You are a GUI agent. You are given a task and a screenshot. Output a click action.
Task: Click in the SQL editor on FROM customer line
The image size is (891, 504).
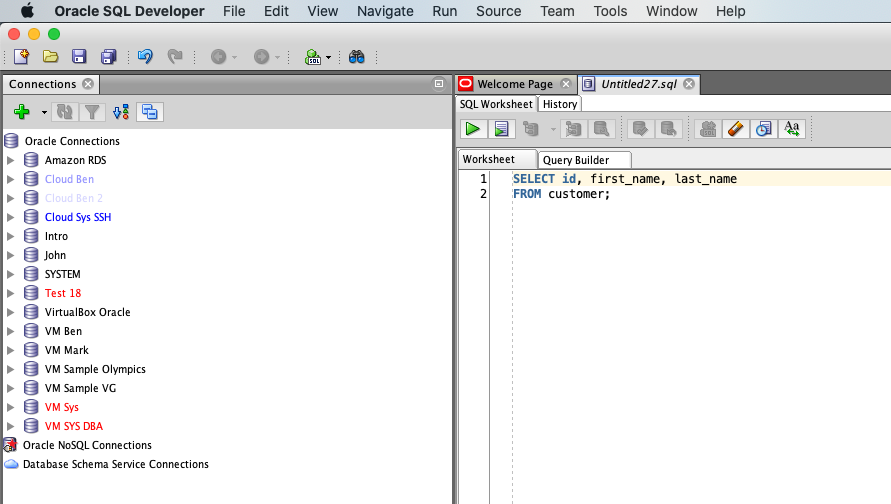tap(577, 194)
